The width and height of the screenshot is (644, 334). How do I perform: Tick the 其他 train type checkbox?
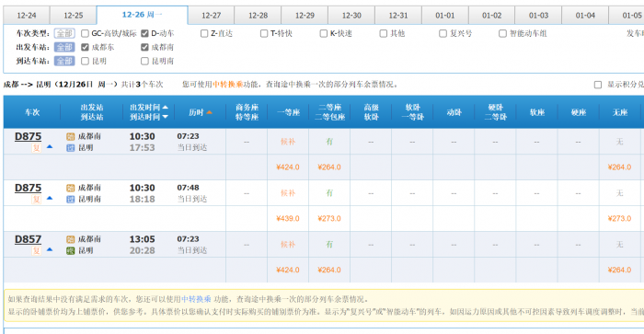[x=384, y=33]
